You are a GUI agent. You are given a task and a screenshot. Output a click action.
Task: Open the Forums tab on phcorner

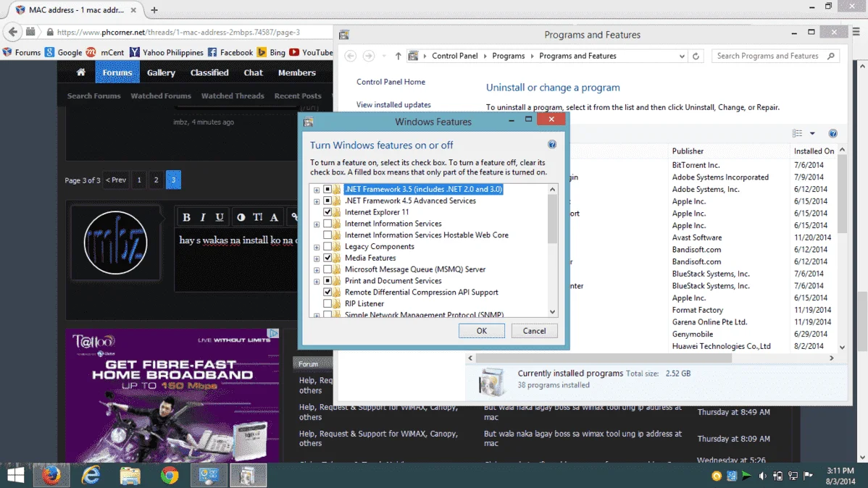coord(117,72)
